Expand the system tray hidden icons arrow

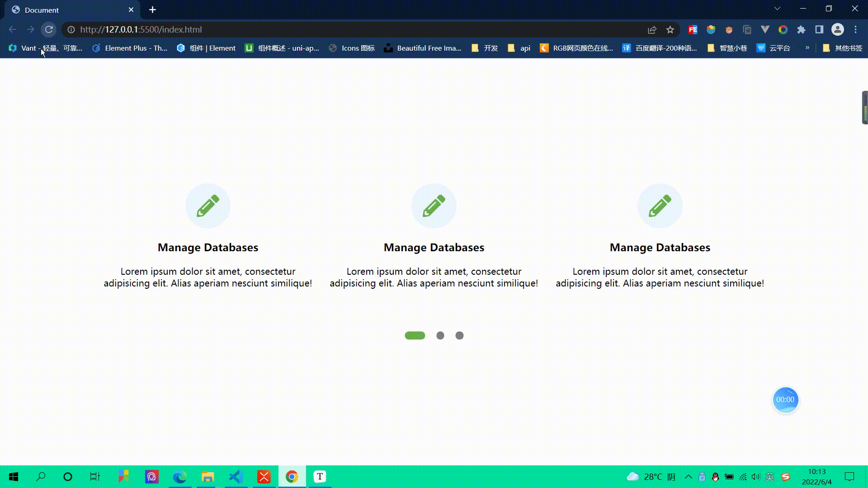coord(688,477)
